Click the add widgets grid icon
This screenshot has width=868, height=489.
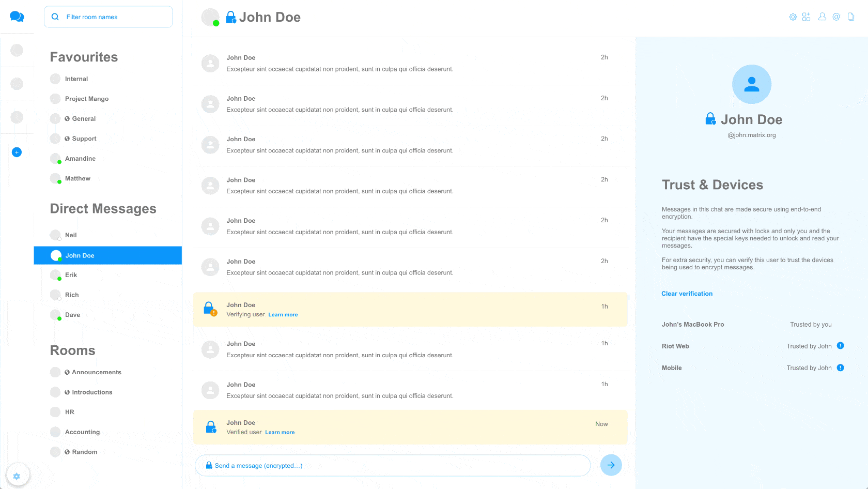pyautogui.click(x=806, y=17)
